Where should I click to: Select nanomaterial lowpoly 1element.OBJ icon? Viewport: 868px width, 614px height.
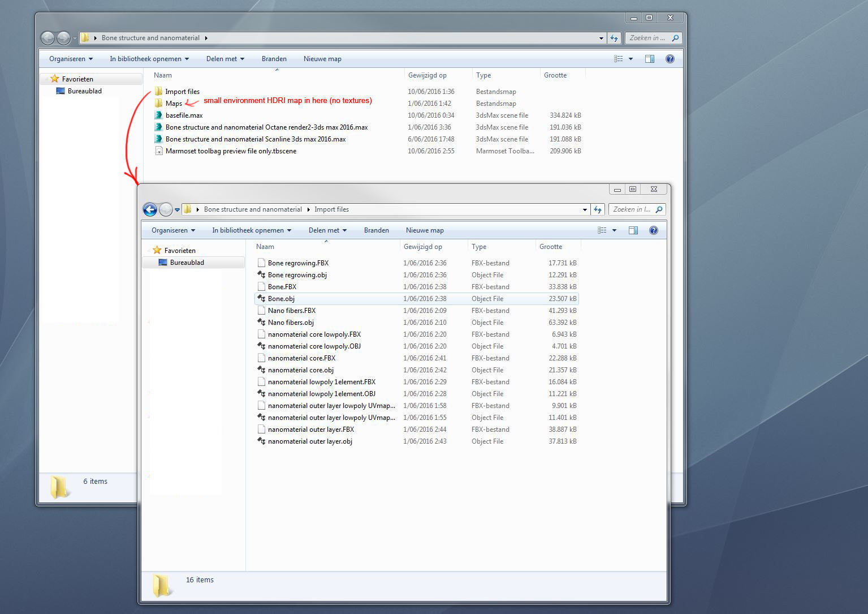tap(261, 394)
